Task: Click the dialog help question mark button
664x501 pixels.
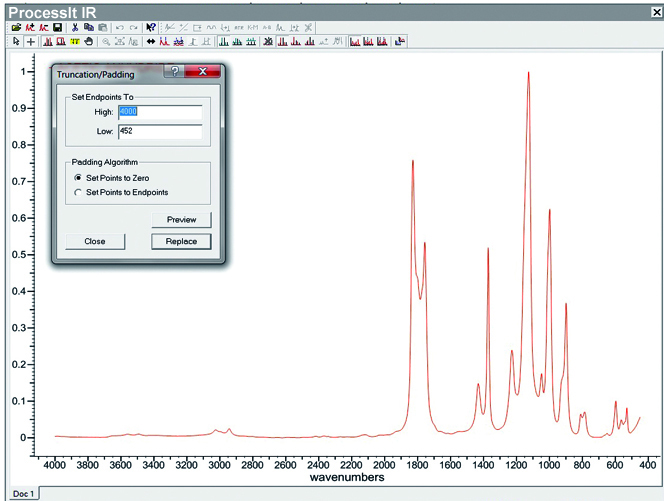Action: point(175,72)
